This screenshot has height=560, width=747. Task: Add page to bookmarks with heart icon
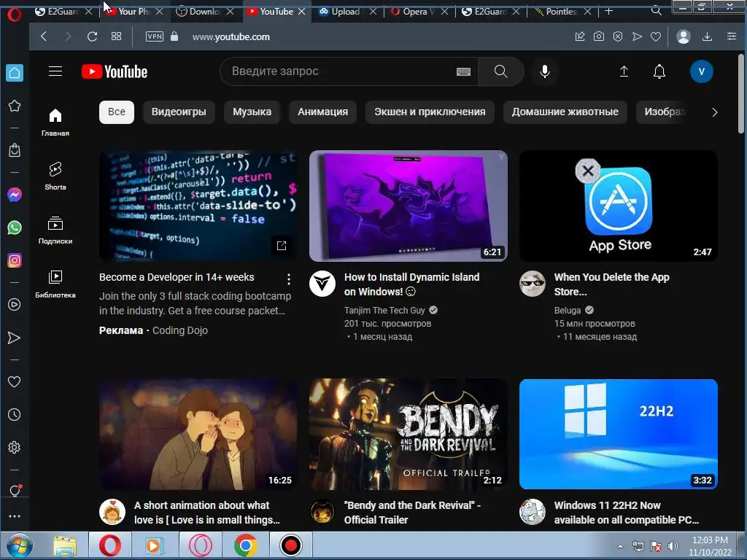(656, 36)
